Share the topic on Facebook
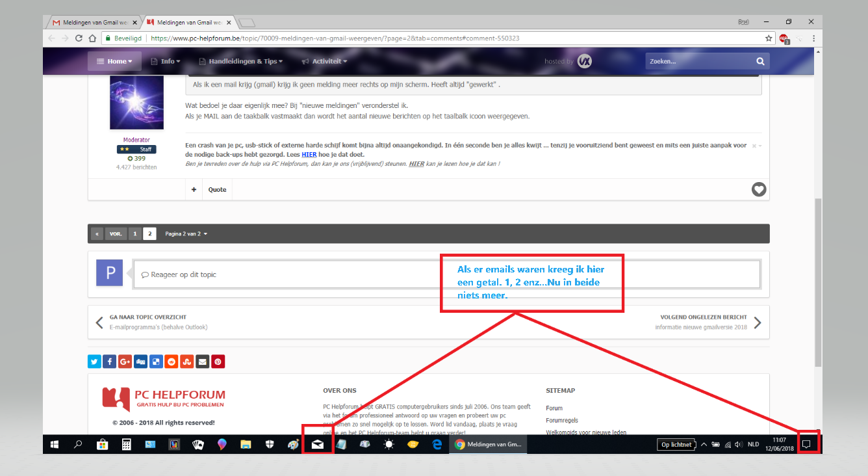This screenshot has width=868, height=476. click(110, 362)
